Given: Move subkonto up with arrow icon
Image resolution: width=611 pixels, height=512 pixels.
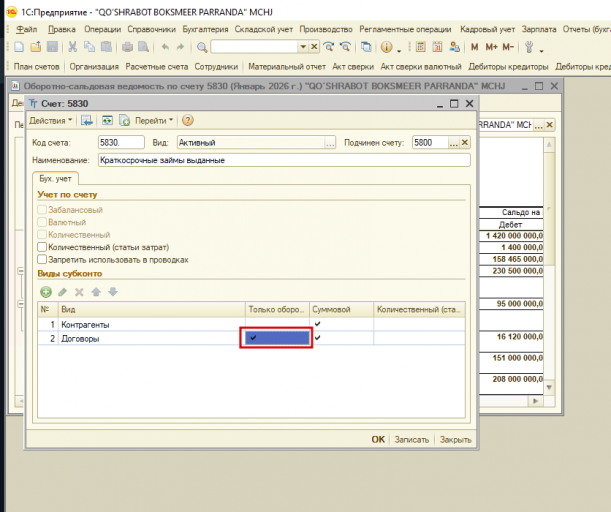Looking at the screenshot, I should point(96,292).
